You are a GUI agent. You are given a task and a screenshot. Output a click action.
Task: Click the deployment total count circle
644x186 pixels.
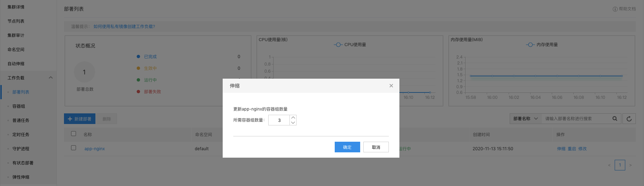coord(84,72)
